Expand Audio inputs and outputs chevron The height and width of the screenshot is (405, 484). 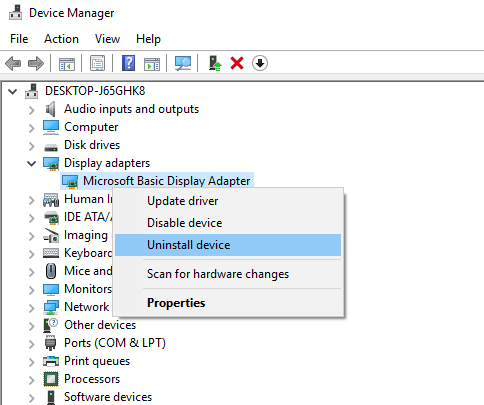(x=31, y=110)
